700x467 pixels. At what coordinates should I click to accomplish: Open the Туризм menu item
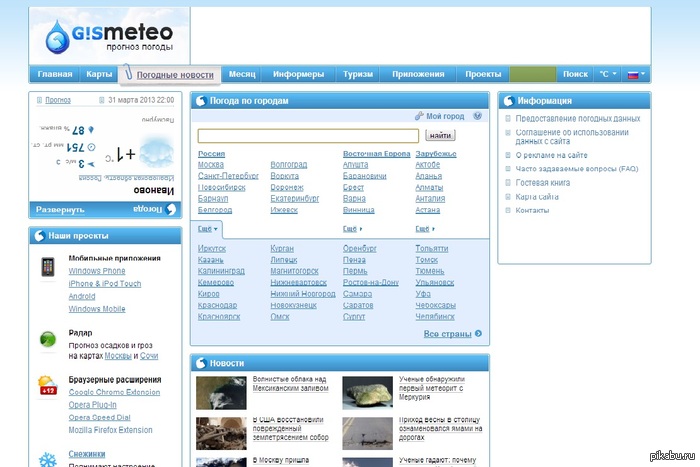(x=358, y=74)
